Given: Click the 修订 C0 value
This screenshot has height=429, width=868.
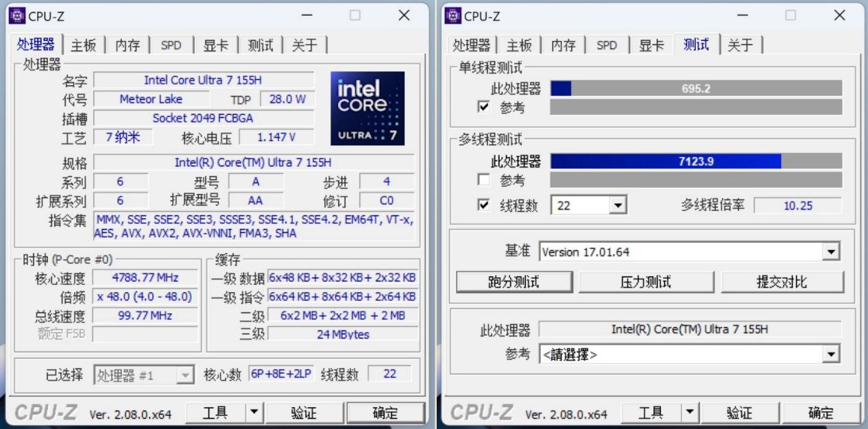Looking at the screenshot, I should [x=387, y=201].
